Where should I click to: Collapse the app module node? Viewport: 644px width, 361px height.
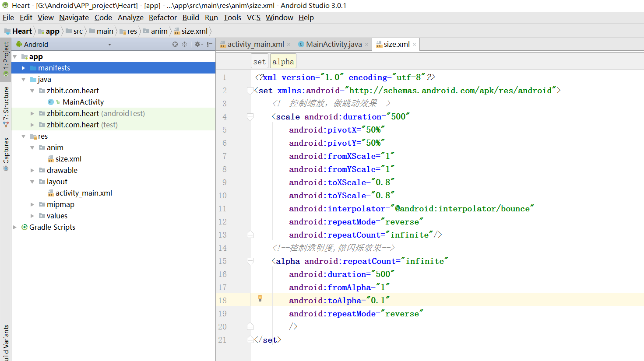coord(15,56)
